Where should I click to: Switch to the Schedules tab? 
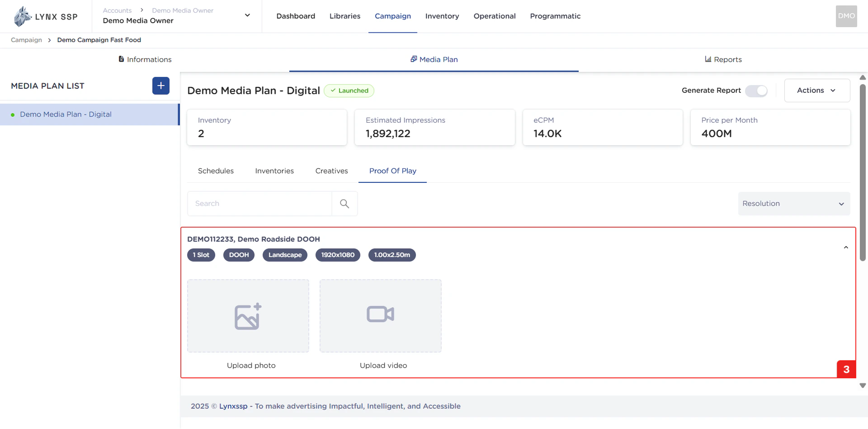point(216,171)
